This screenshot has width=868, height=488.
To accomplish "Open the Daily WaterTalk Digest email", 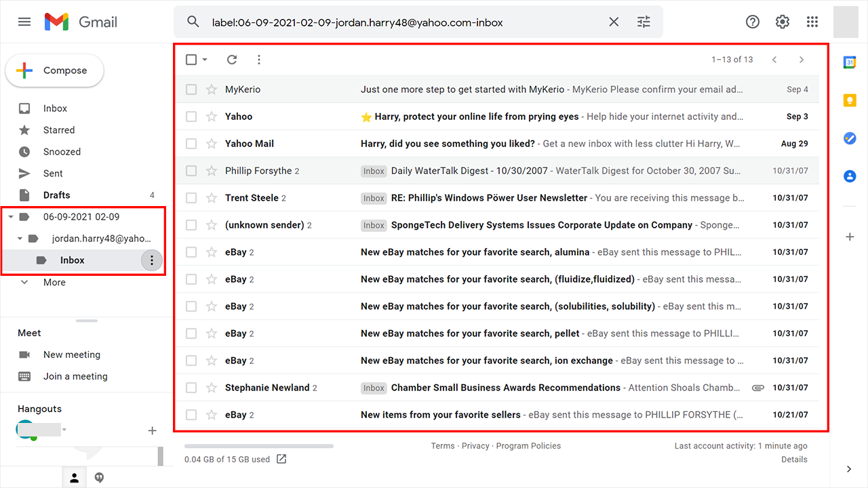I will click(497, 171).
